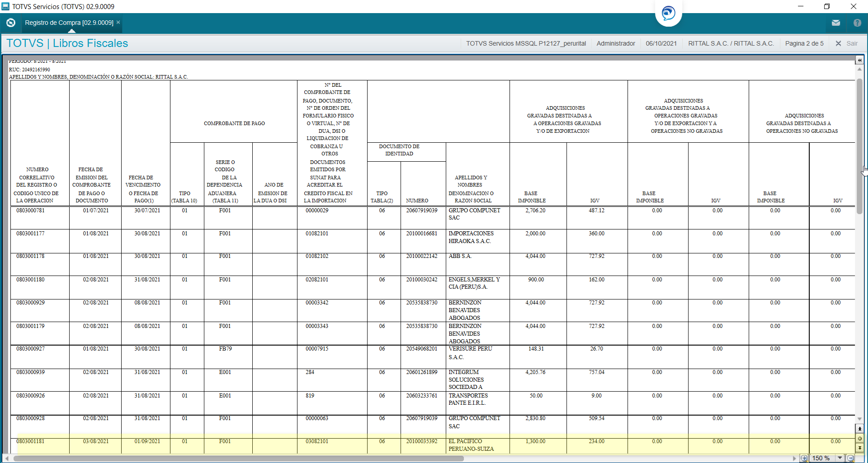
Task: Open the 150 % zoom level dropdown
Action: [x=840, y=458]
